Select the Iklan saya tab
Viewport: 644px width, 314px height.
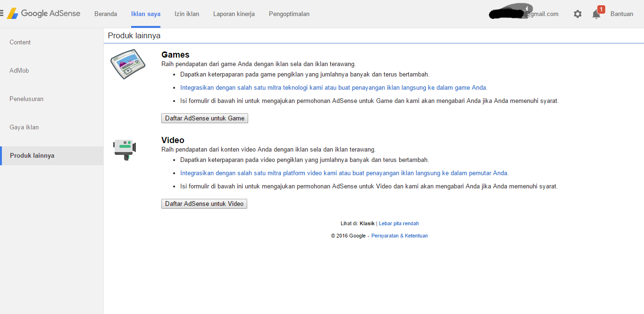point(146,14)
